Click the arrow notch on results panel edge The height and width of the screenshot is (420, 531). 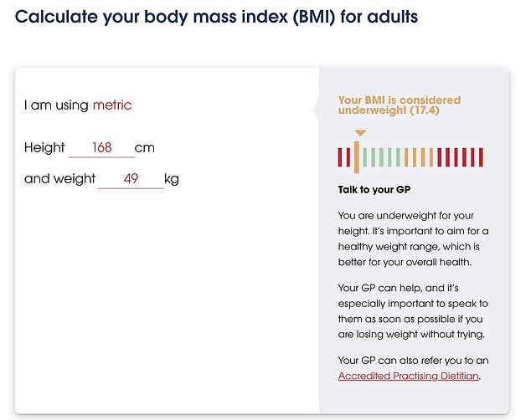coord(317,109)
